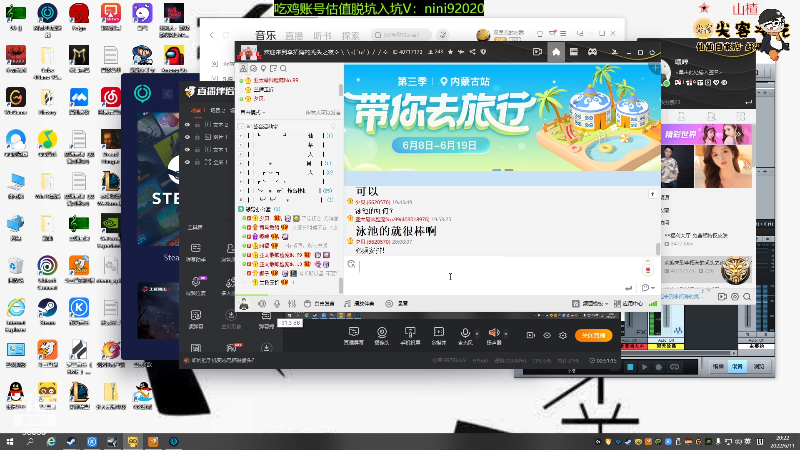The image size is (800, 450).
Task: Toggle the eye preview icon in companion bar
Action: pos(547,335)
